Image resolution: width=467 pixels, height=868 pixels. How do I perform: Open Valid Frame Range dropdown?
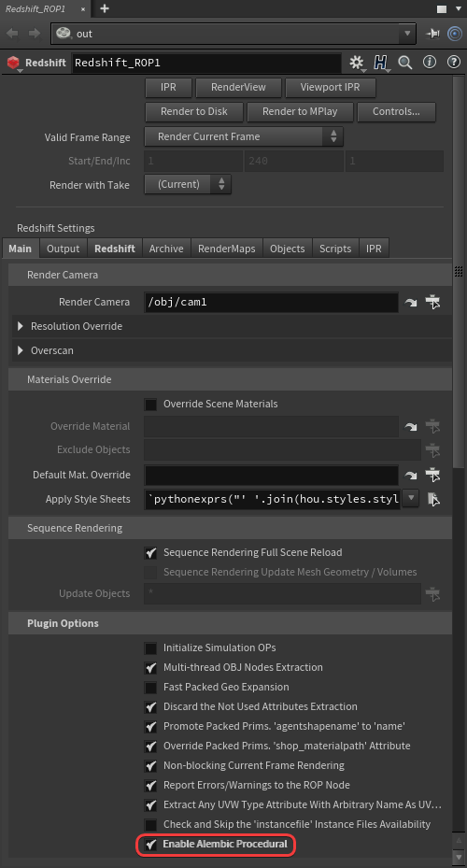(244, 136)
